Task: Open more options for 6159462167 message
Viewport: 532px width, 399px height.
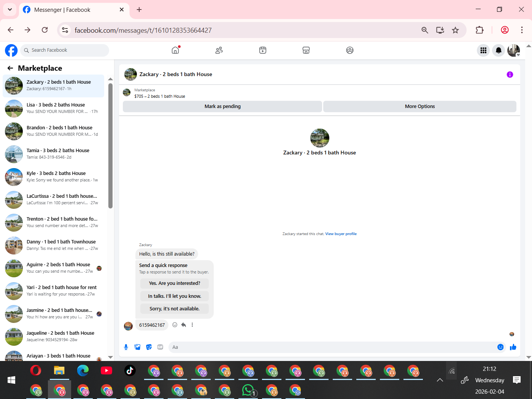Action: 192,325
